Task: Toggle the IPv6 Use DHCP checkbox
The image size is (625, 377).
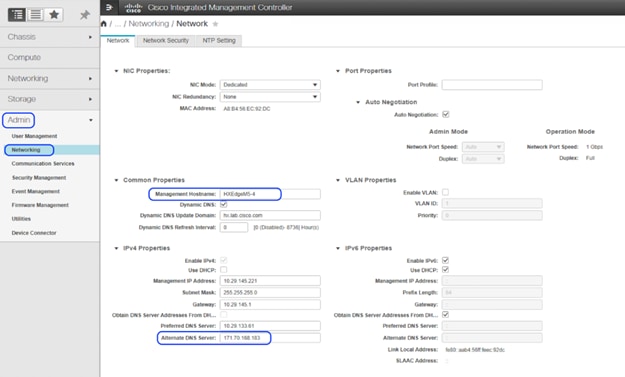Action: point(446,270)
